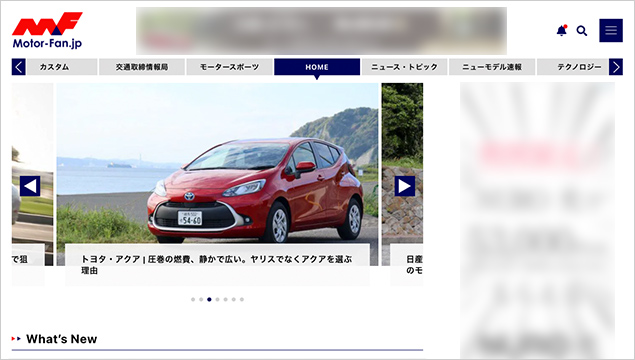Jump to sixth carousel dot
Screen dimensions: 635x360
pyautogui.click(x=234, y=300)
